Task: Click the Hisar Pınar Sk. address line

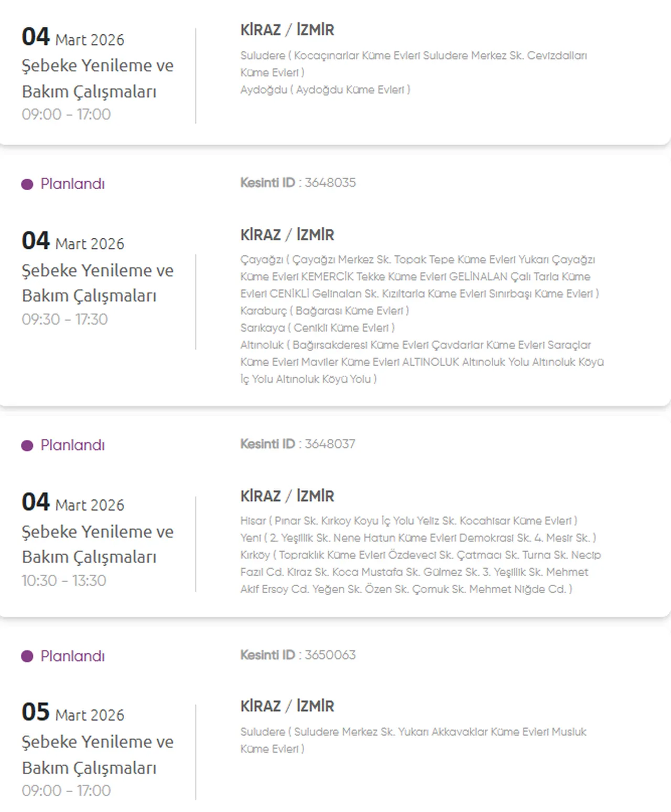Action: tap(408, 521)
